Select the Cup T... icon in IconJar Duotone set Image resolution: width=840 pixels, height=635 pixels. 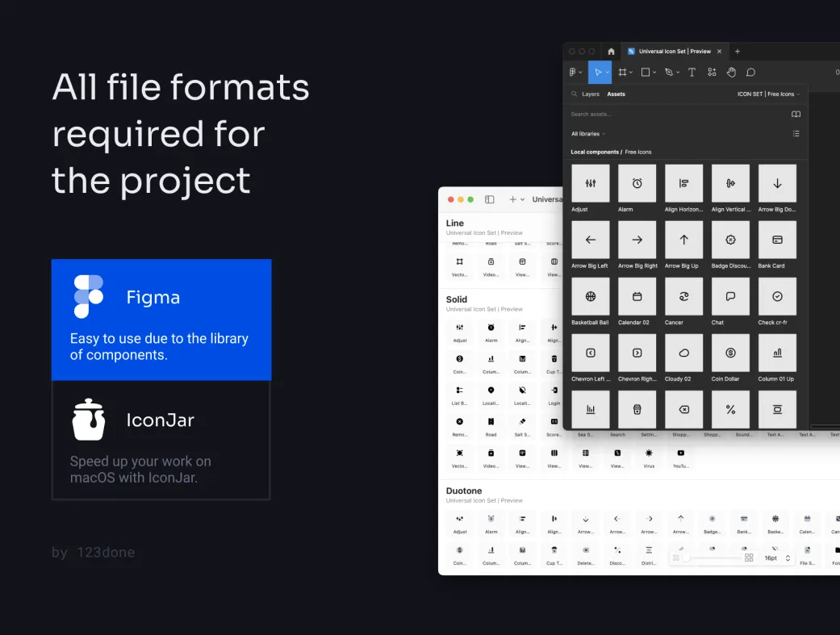[x=554, y=554]
